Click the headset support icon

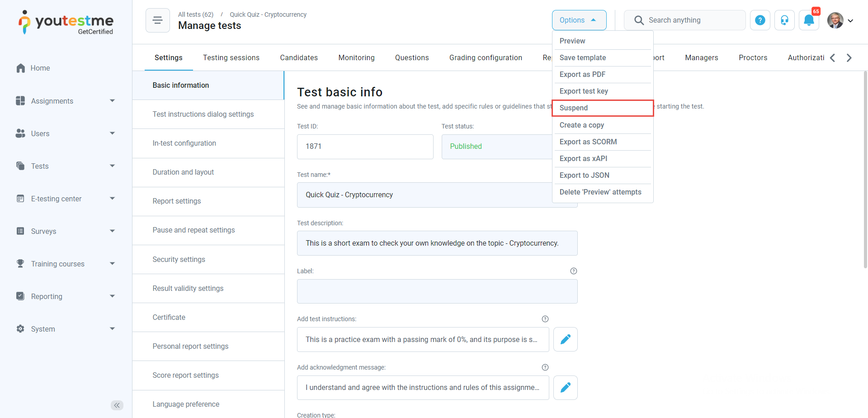784,20
